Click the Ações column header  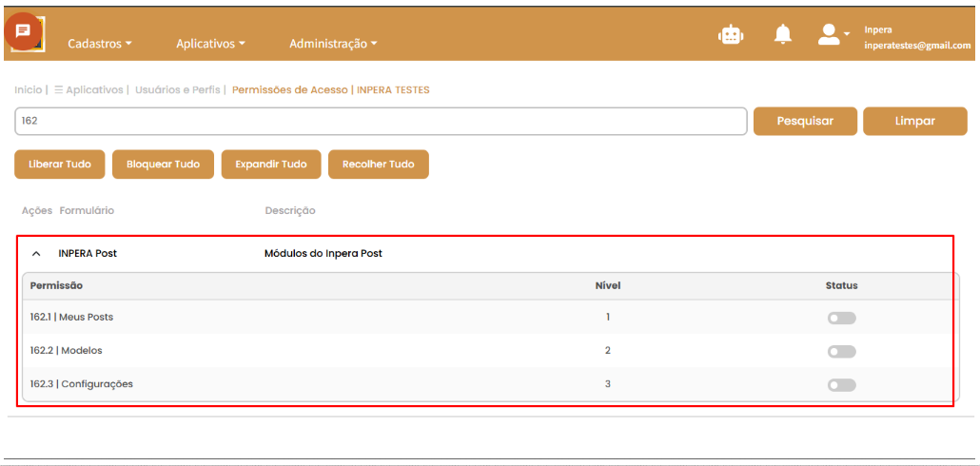click(37, 210)
